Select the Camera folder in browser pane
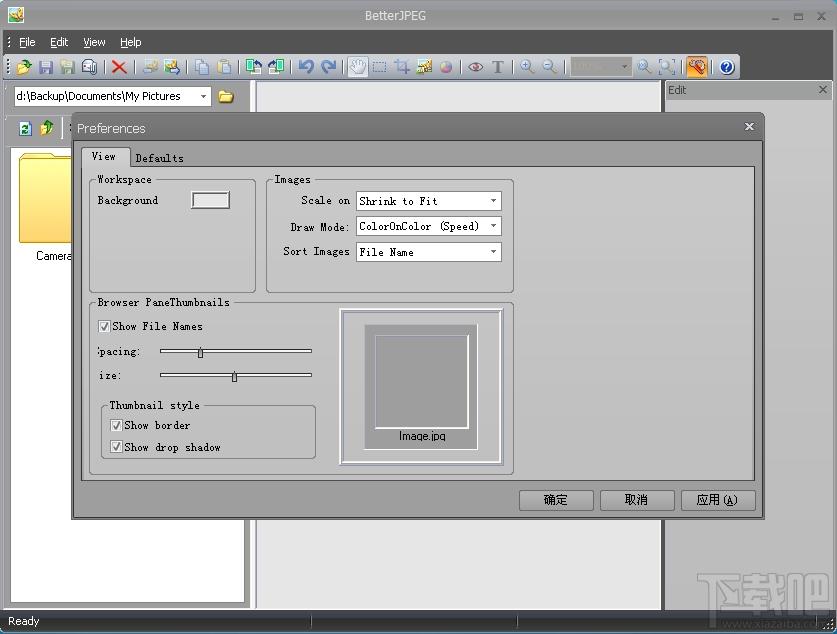This screenshot has height=634, width=837. [46, 208]
